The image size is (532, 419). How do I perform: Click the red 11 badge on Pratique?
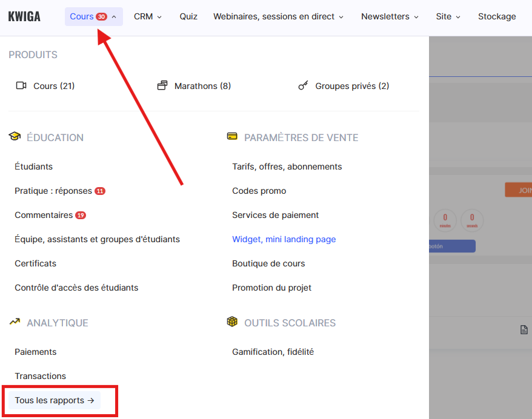click(100, 191)
